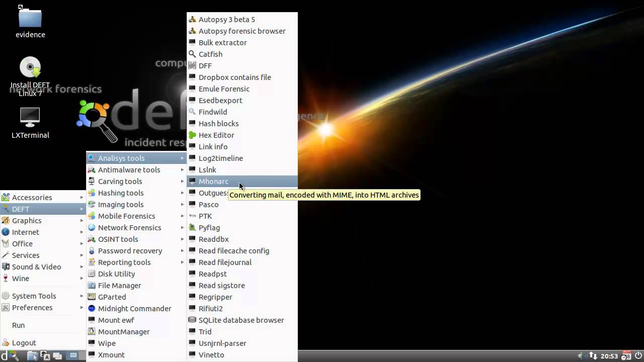Click the Autopsy 3 beta 5 dog icon
644x362 pixels.
[192, 20]
